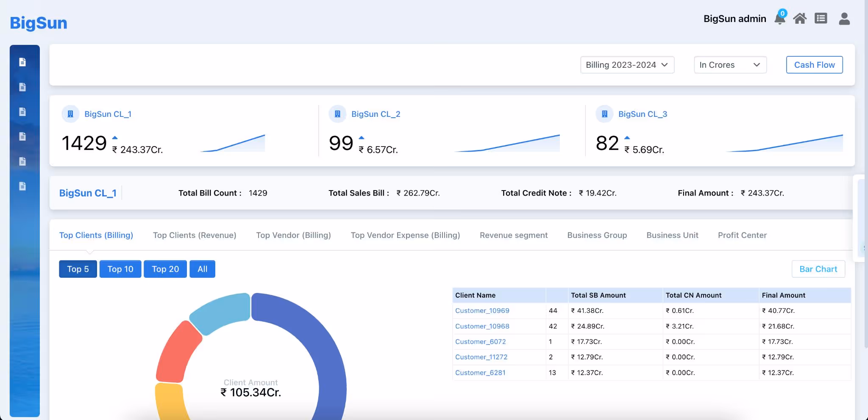Open the Billing 2023-2024 dropdown
Screen dimensions: 868x420
coord(627,65)
